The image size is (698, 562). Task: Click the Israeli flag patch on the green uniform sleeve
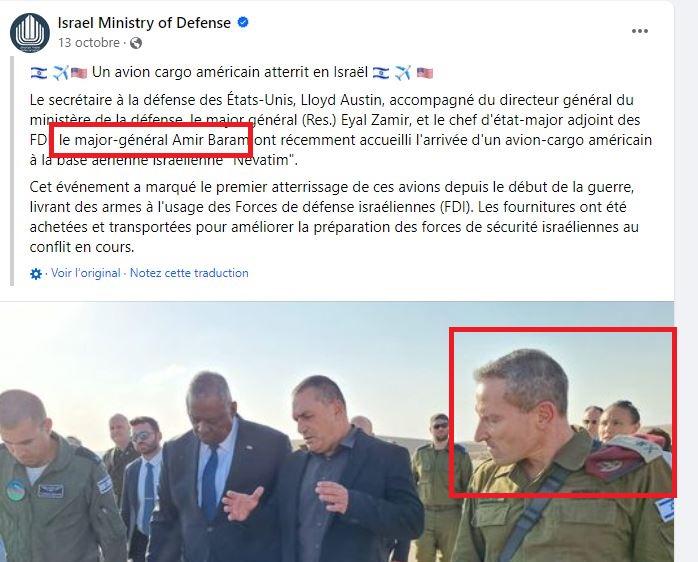pos(664,509)
